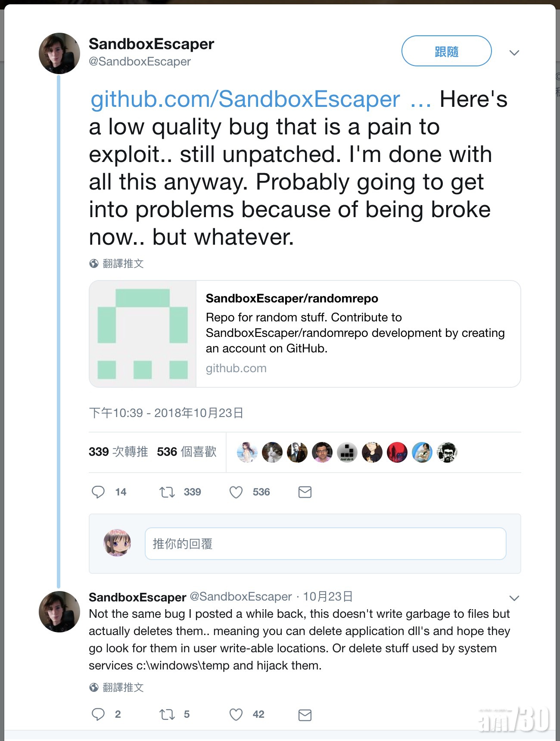View the 339 次轉推 retweets list
This screenshot has height=741, width=560.
118,452
